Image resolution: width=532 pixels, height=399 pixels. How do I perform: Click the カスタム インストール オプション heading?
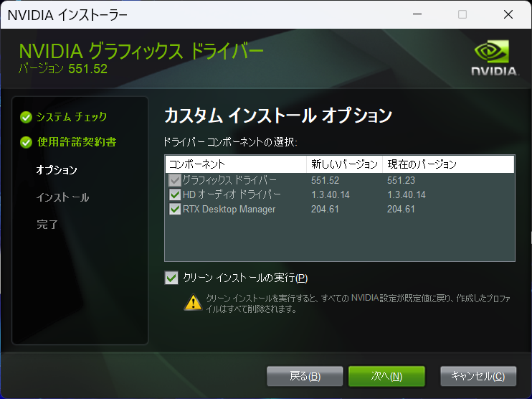point(278,116)
